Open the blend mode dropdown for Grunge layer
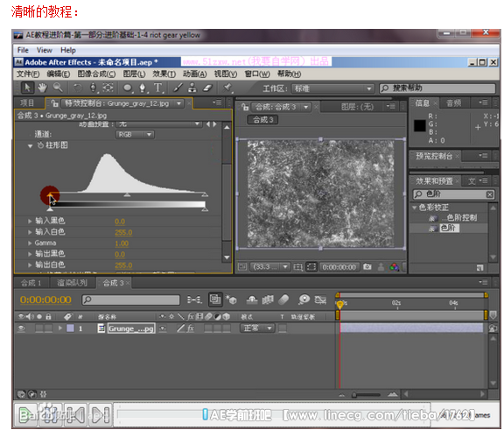This screenshot has width=504, height=430. 257,328
